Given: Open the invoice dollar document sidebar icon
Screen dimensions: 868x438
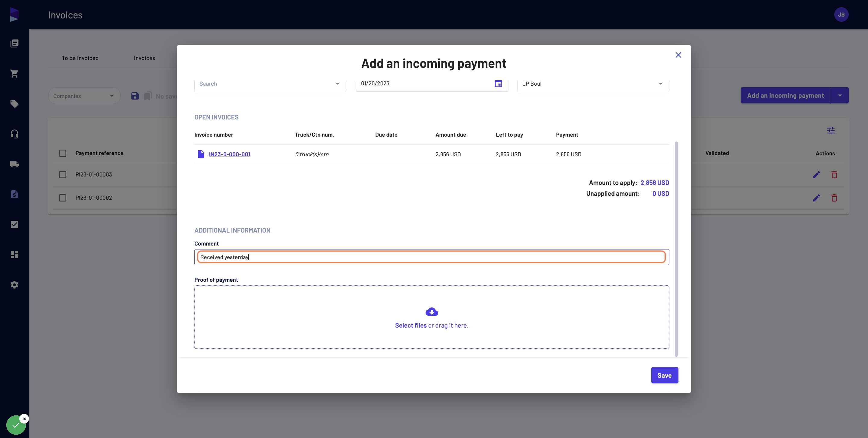Looking at the screenshot, I should click(14, 194).
